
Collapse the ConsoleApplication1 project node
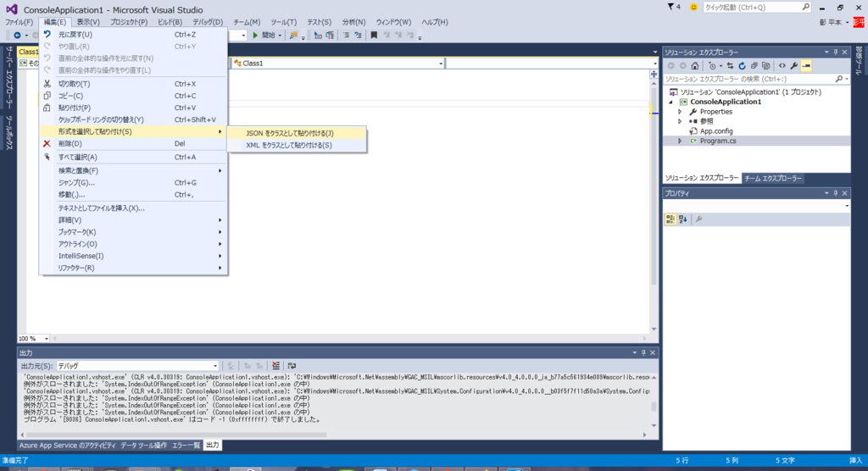pos(671,102)
